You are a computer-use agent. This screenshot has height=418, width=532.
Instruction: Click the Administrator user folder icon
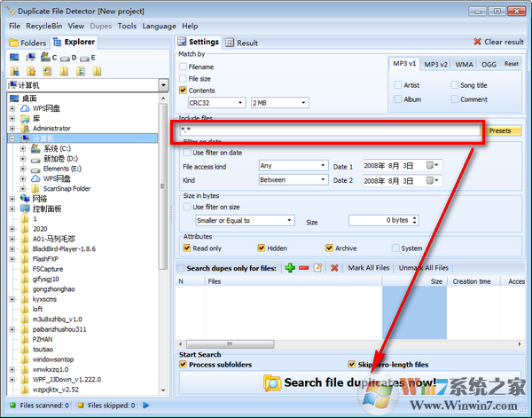point(25,129)
